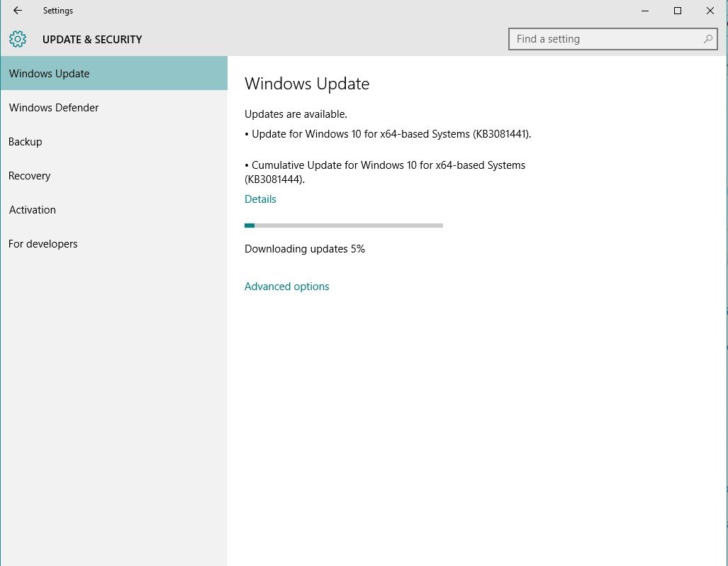
Task: Click the search magnifier icon
Action: (707, 39)
